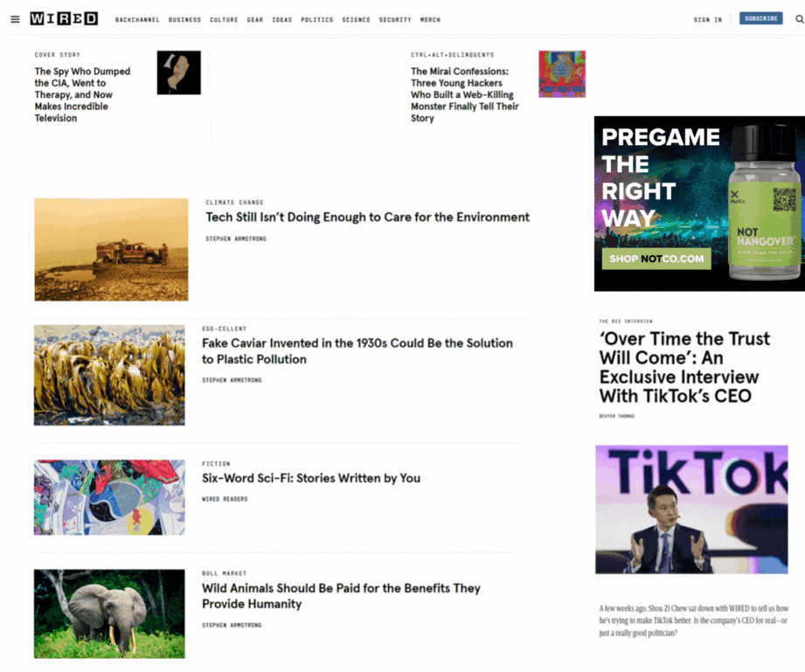
Task: Go to the Culture section
Action: point(224,20)
